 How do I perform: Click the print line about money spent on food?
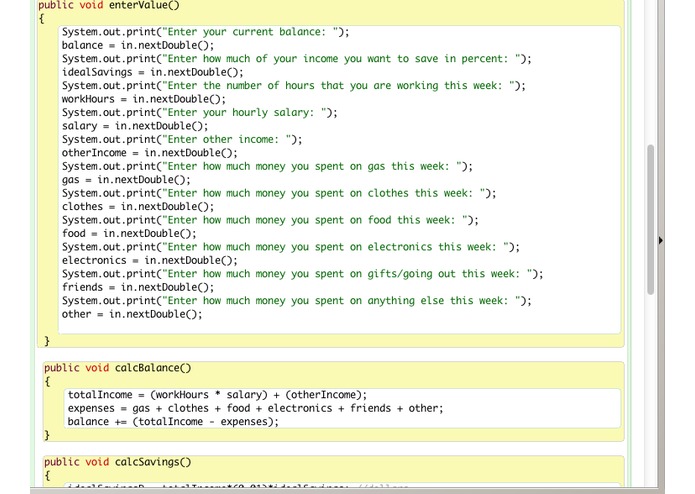click(270, 220)
